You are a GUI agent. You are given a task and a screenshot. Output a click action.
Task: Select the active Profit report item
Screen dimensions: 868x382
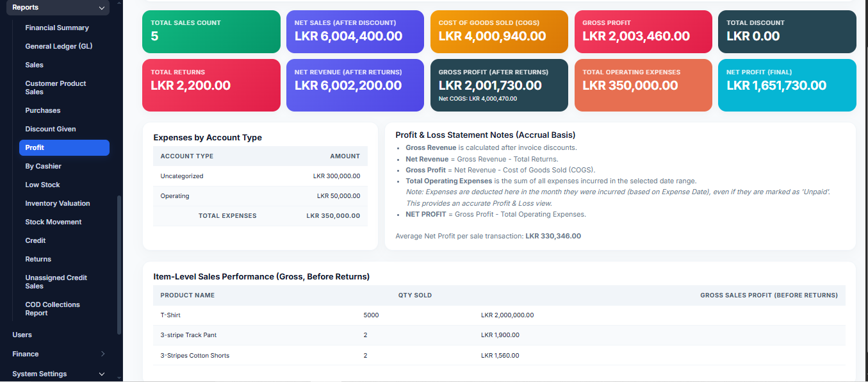[64, 147]
